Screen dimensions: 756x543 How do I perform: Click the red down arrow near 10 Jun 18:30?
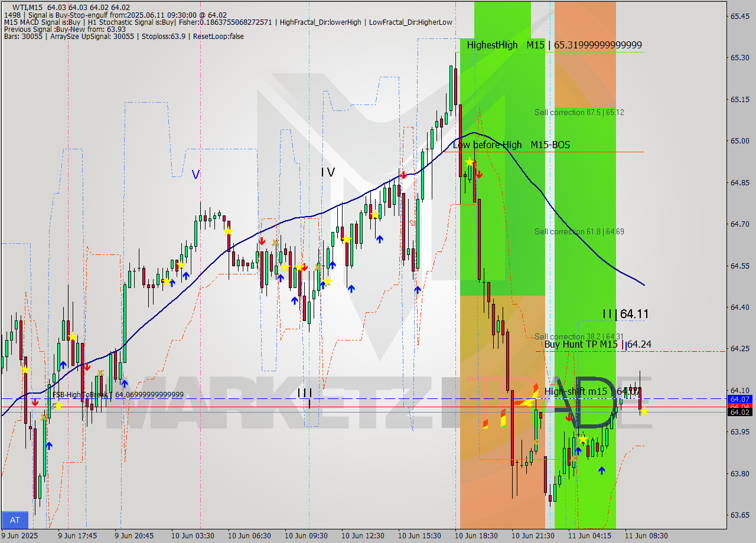(480, 175)
